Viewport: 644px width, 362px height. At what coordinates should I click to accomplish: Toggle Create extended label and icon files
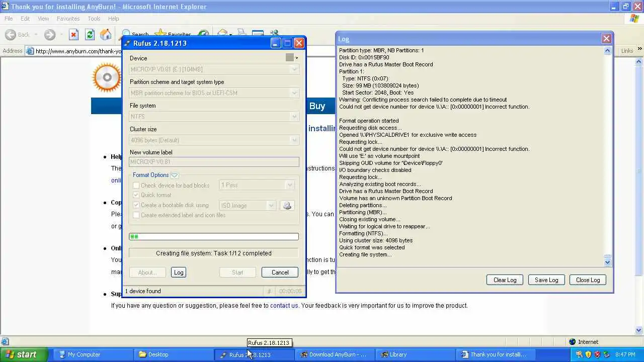[x=136, y=215]
